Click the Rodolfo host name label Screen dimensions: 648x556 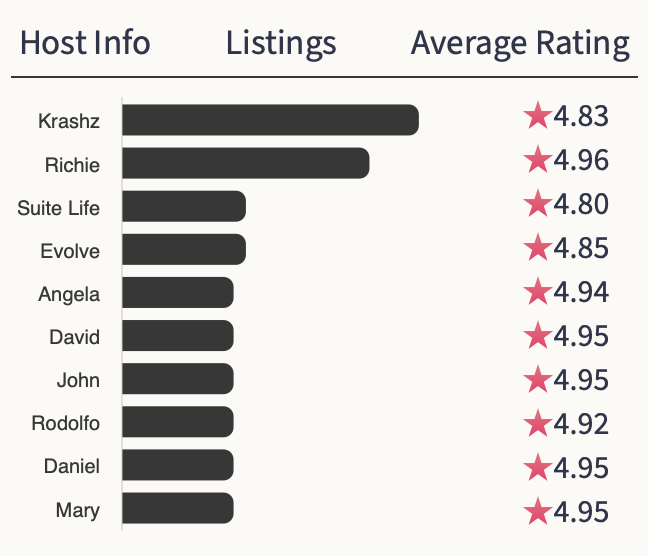tap(66, 423)
